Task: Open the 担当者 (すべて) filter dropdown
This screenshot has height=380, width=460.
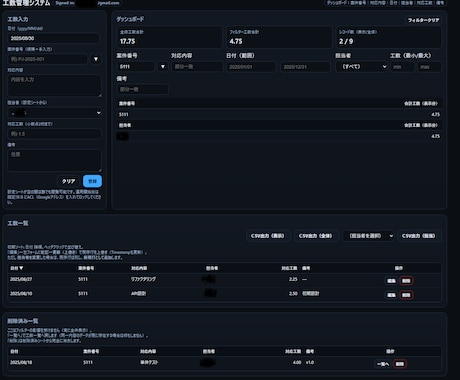Action: coord(362,67)
